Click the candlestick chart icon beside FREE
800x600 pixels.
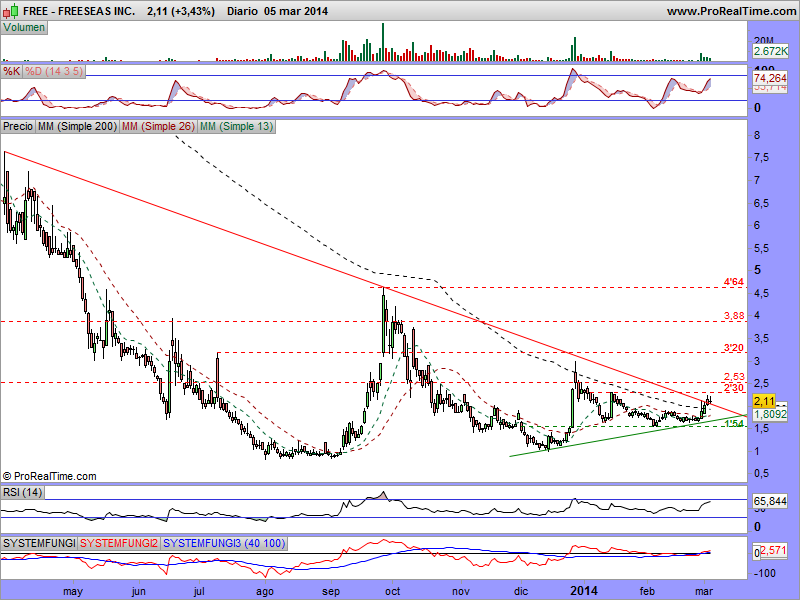(x=11, y=10)
